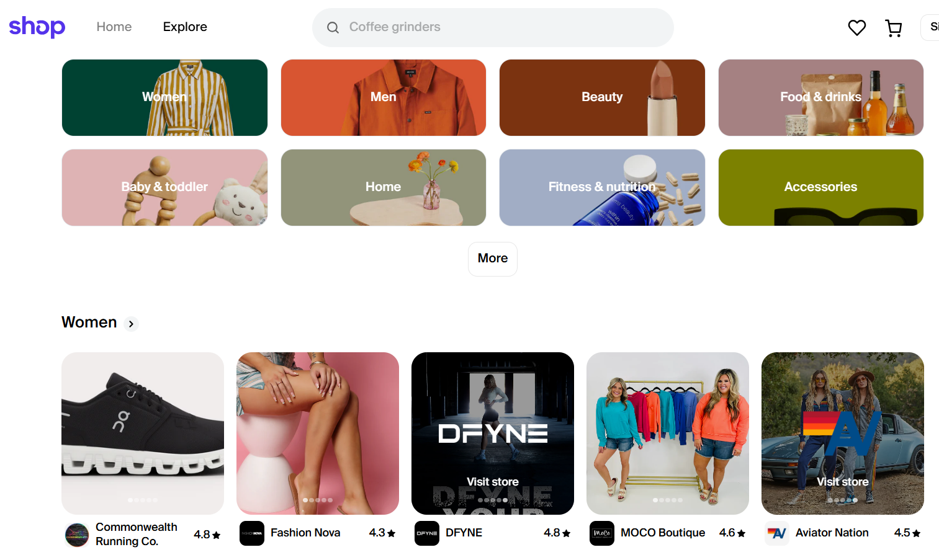The width and height of the screenshot is (939, 560).
Task: Open the Men category tile
Action: 383,97
